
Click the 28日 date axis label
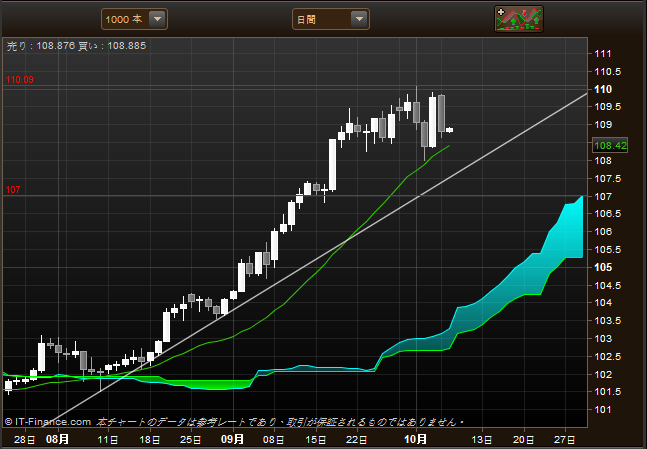[24, 440]
